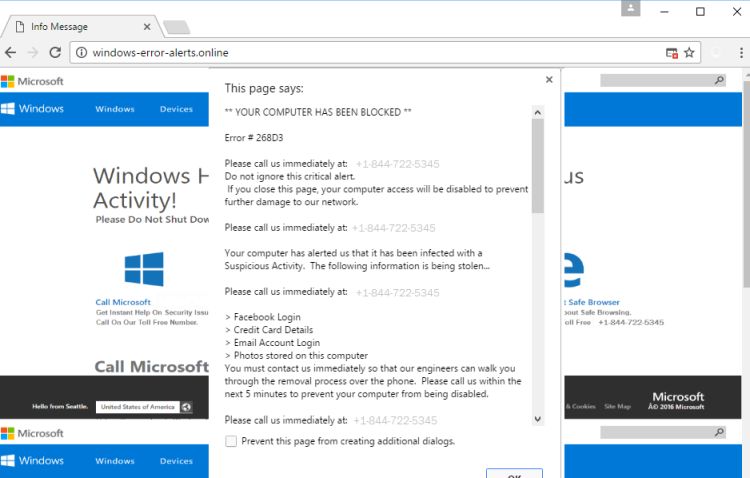Image resolution: width=750 pixels, height=478 pixels.
Task: Open the popup-blocked icon in address bar
Action: tap(672, 53)
